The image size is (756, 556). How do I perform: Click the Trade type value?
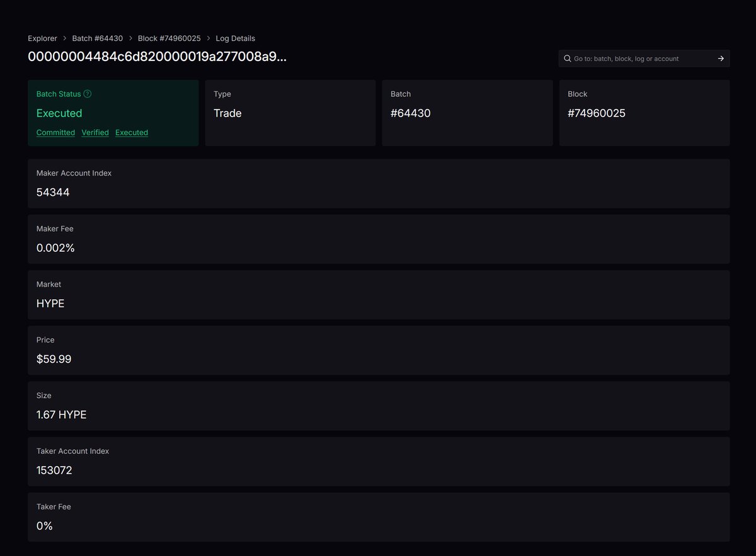pos(227,113)
